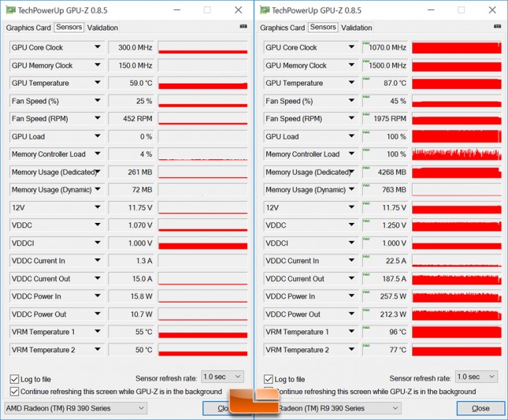Image resolution: width=508 pixels, height=420 pixels.
Task: Click 59.0 °C GPU temperature value, left window
Action: 132,83
